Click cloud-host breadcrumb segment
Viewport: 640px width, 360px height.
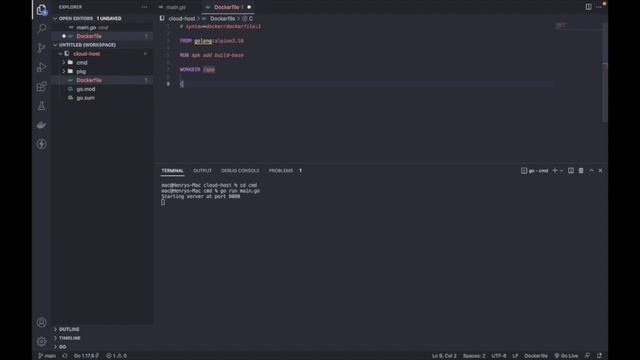click(182, 19)
